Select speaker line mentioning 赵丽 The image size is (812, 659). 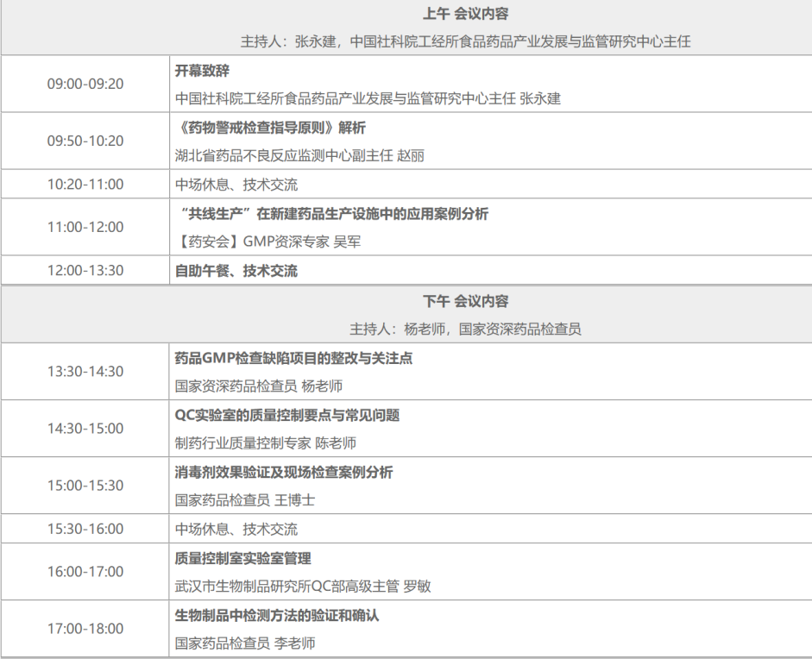pos(299,155)
